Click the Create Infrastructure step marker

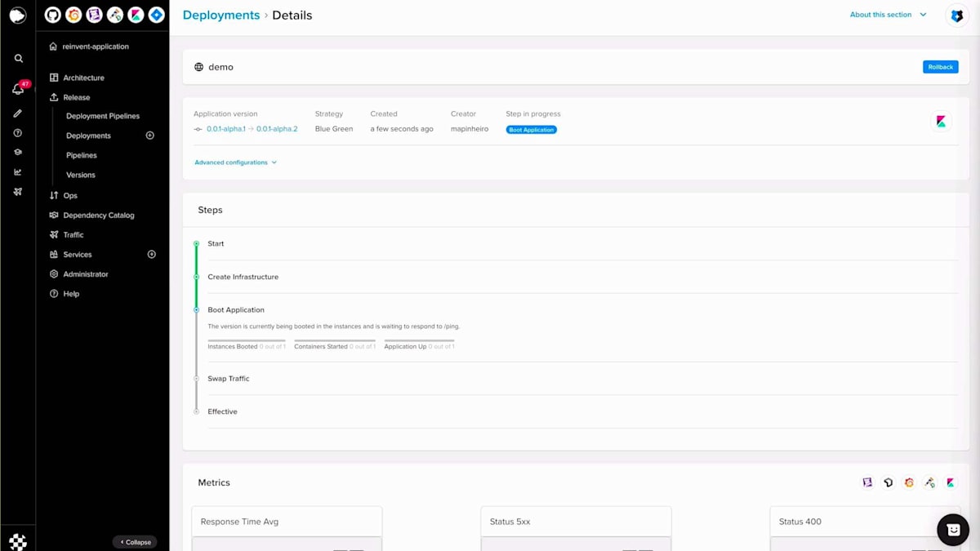pos(196,277)
